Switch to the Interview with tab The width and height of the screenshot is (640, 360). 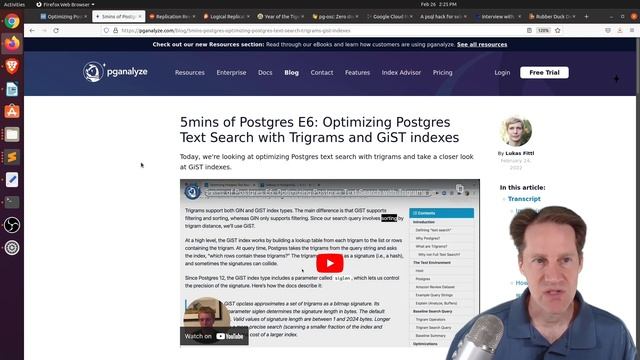[498, 16]
